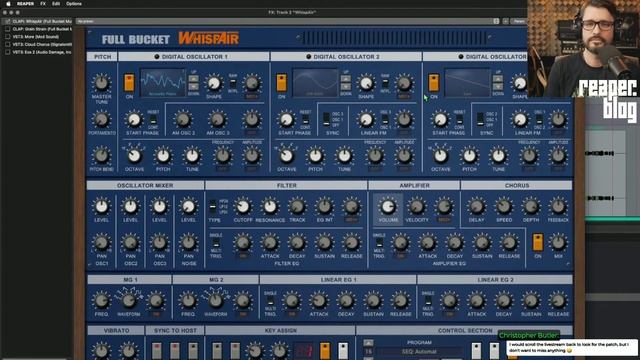Toggle Digital Oscillator 2 ON switch
640x360 pixels.
(282, 83)
